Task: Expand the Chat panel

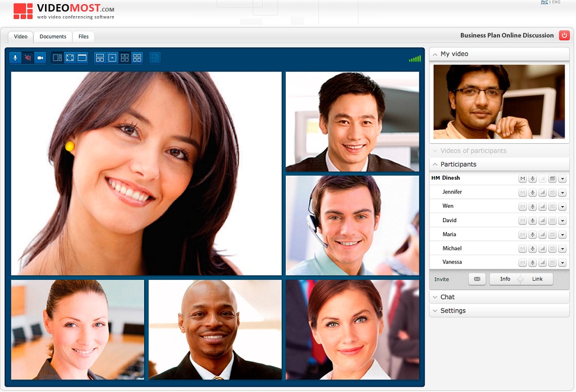Action: point(448,297)
